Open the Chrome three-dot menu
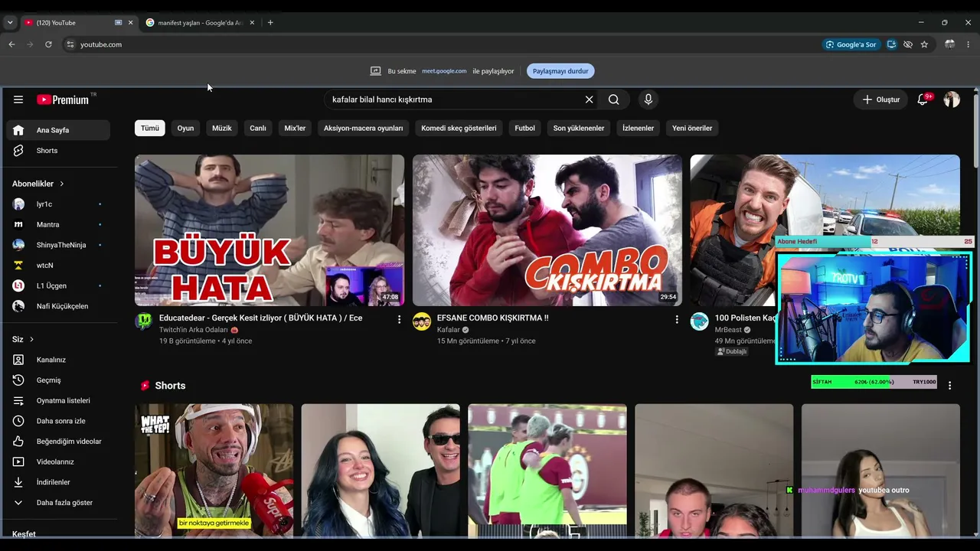 coord(969,44)
